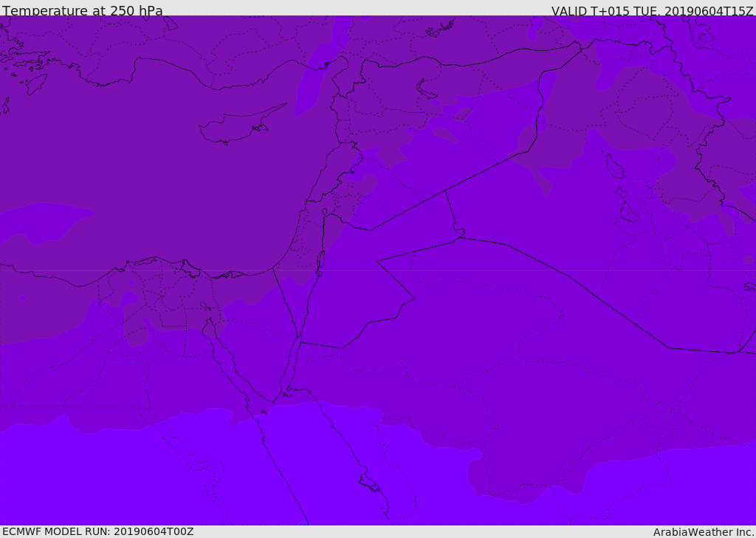Click the 'ArabiaWeather Inc.' credit text
The image size is (756, 538).
click(704, 532)
